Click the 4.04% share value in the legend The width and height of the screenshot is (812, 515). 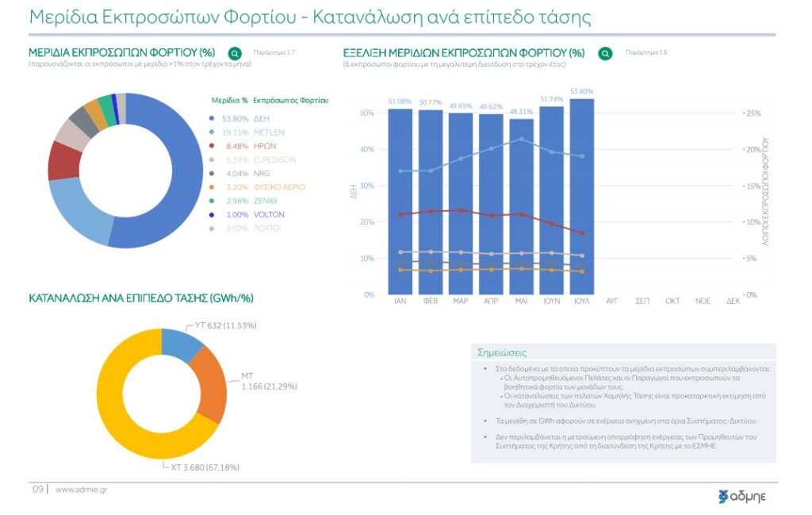[x=237, y=174]
